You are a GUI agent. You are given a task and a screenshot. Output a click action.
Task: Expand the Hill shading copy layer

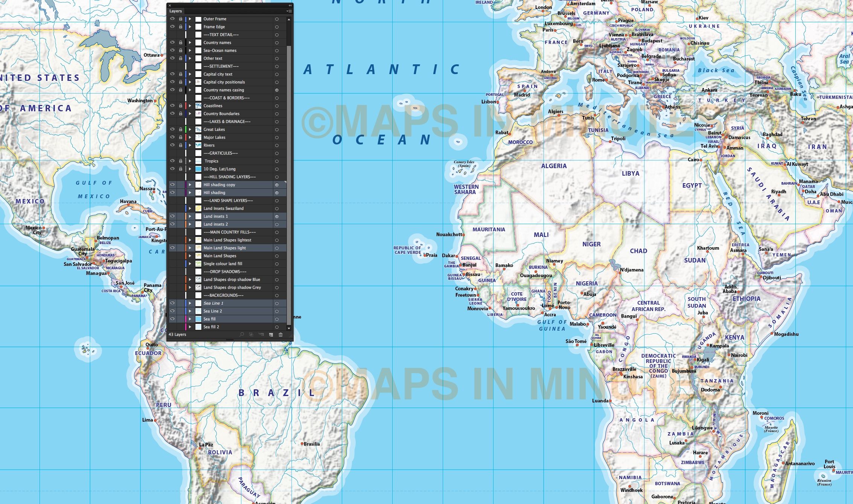point(190,185)
